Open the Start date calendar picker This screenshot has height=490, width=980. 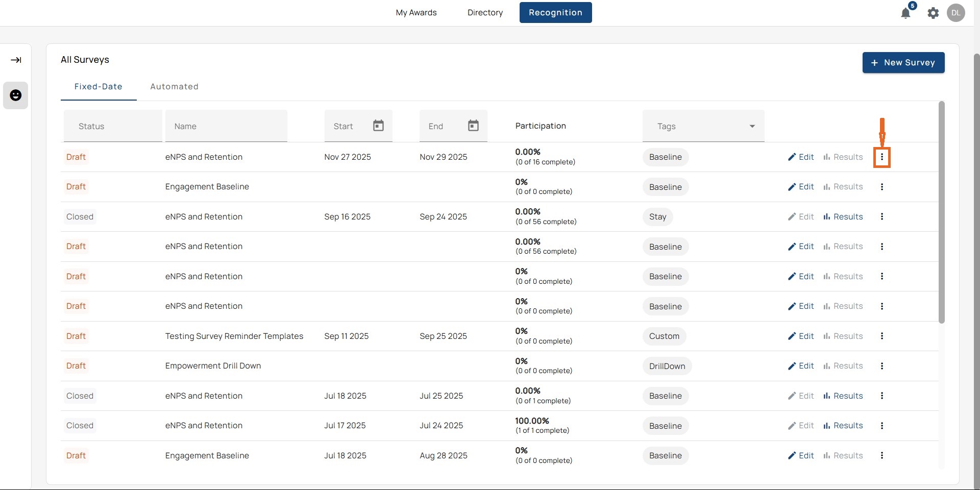click(378, 126)
